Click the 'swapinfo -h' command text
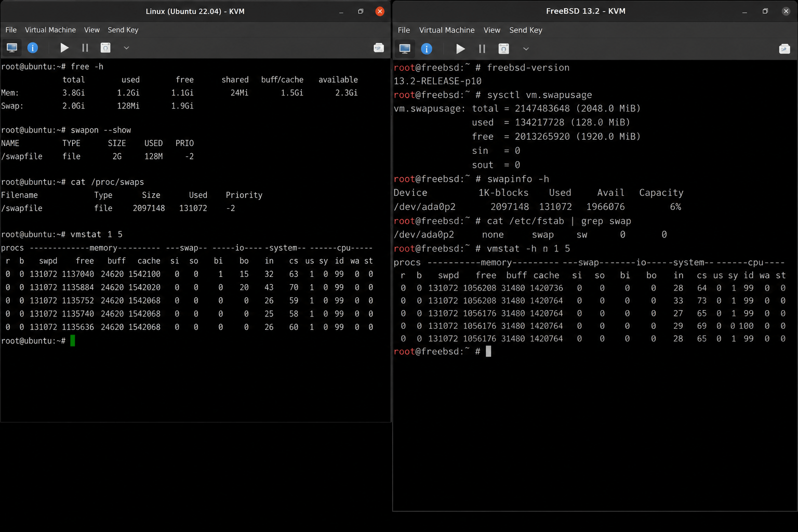The width and height of the screenshot is (798, 532). [518, 179]
